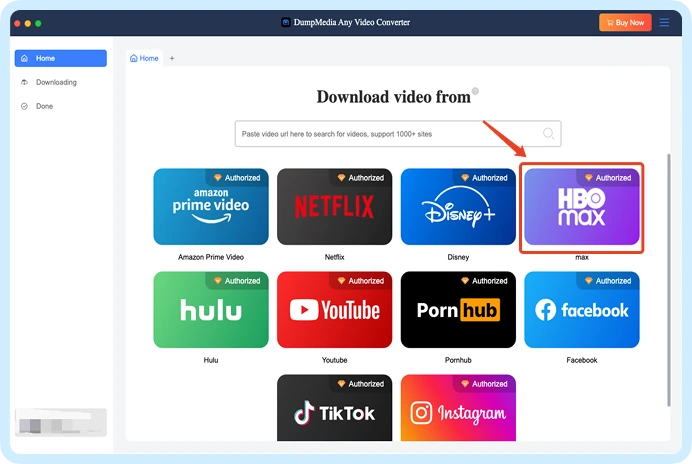692x464 pixels.
Task: Click the Authorized badge on Amazon Prime Video
Action: pyautogui.click(x=237, y=177)
